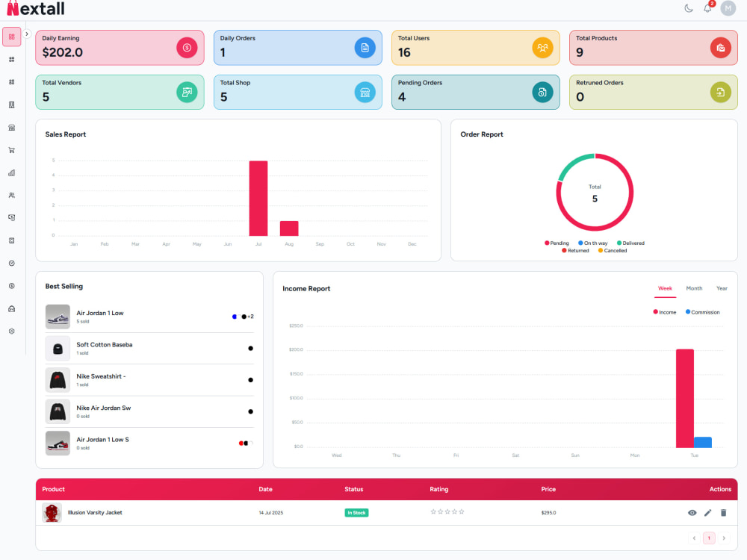Go to next page in pagination
Image resolution: width=747 pixels, height=560 pixels.
pos(724,538)
